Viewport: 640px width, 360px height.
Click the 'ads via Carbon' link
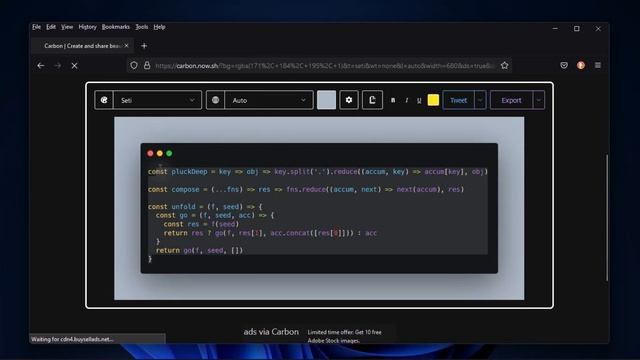tap(271, 332)
